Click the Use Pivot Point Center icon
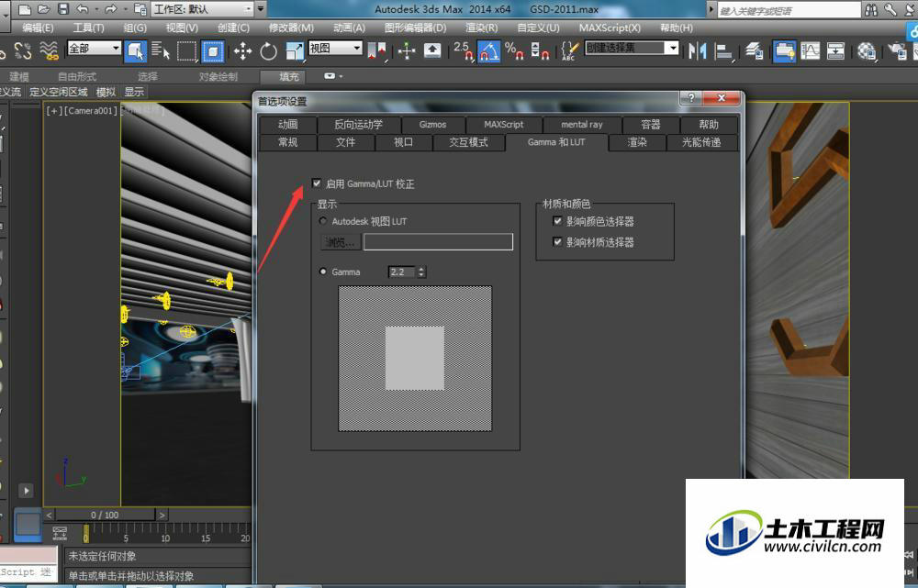The width and height of the screenshot is (918, 588). (377, 50)
